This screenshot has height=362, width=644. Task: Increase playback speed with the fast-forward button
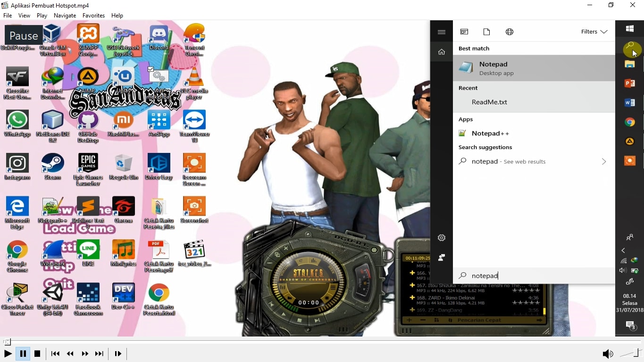click(x=85, y=354)
